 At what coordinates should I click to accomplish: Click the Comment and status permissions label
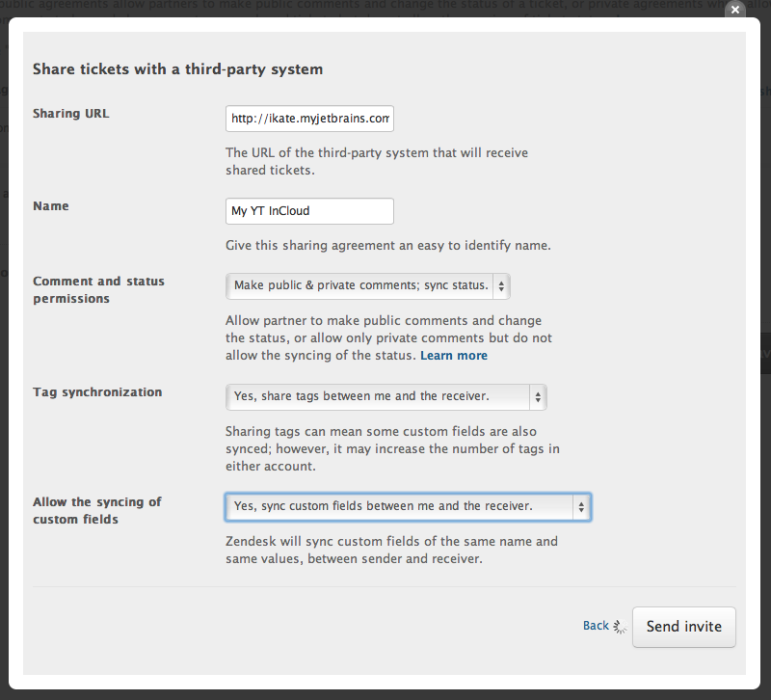[x=98, y=290]
